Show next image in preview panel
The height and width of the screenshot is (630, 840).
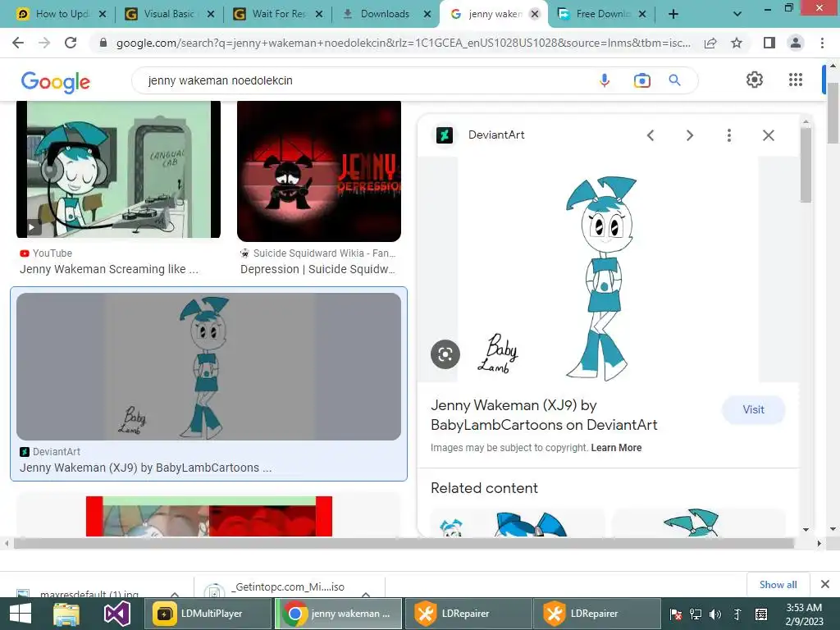(689, 135)
